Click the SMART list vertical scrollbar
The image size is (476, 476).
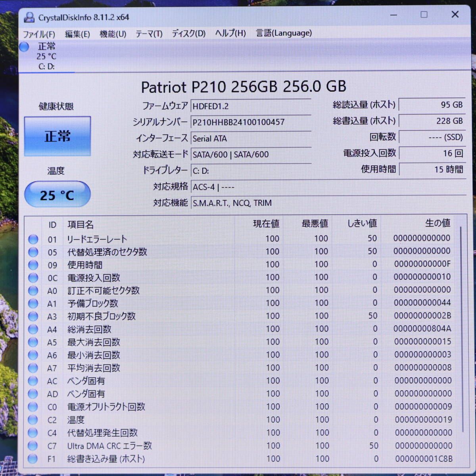461,329
